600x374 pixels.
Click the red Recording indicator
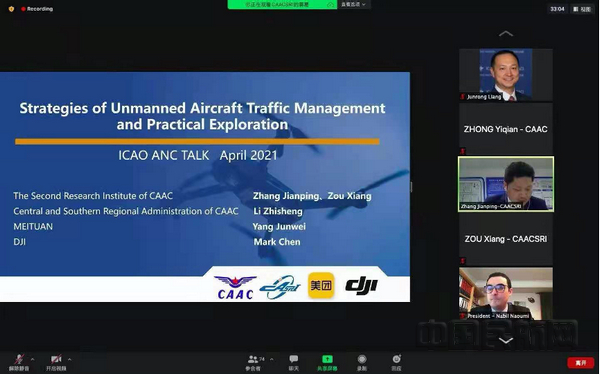pos(37,9)
